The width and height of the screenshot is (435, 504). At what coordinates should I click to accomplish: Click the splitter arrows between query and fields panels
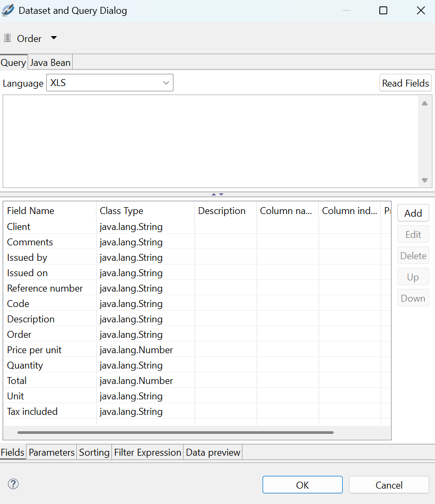[217, 194]
